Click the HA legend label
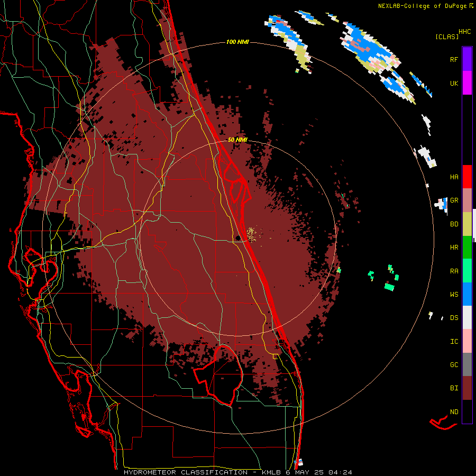The image size is (476, 476). coord(454,177)
